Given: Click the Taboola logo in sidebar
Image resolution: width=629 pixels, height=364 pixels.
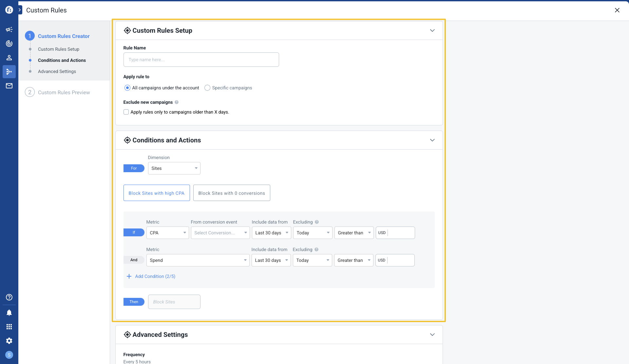Looking at the screenshot, I should point(9,10).
